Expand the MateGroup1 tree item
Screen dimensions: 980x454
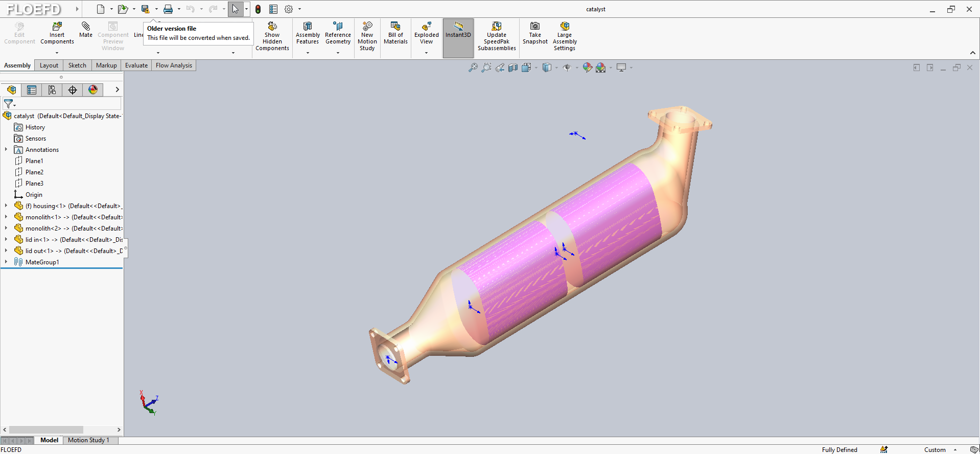(x=6, y=262)
